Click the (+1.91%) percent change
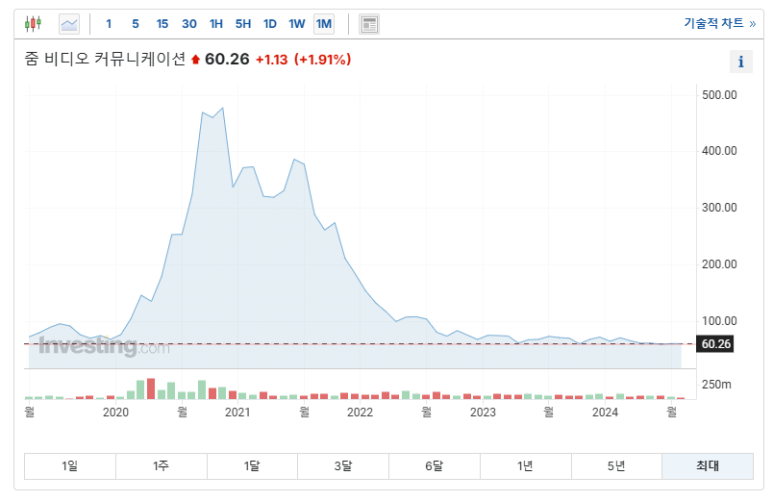The height and width of the screenshot is (501, 773). click(322, 60)
